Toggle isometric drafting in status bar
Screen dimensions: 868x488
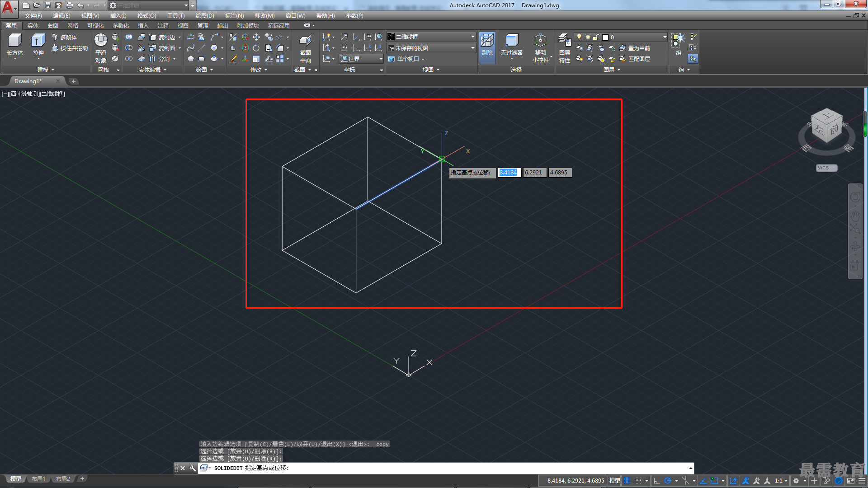(x=685, y=481)
